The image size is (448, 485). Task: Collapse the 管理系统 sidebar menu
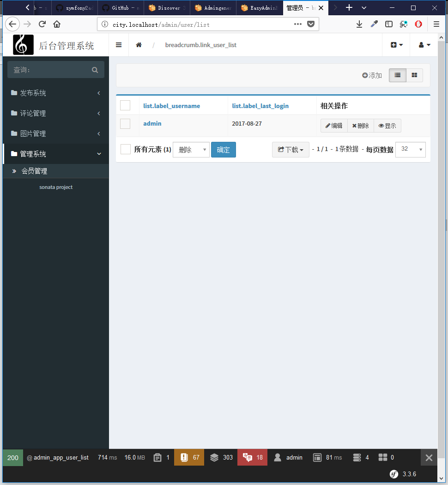point(56,154)
